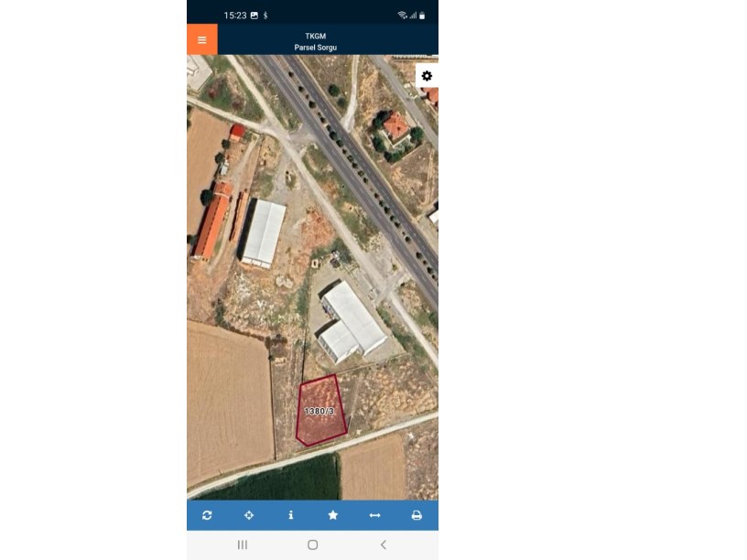The width and height of the screenshot is (747, 560).
Task: Show parcel info with the i icon
Action: (x=291, y=515)
